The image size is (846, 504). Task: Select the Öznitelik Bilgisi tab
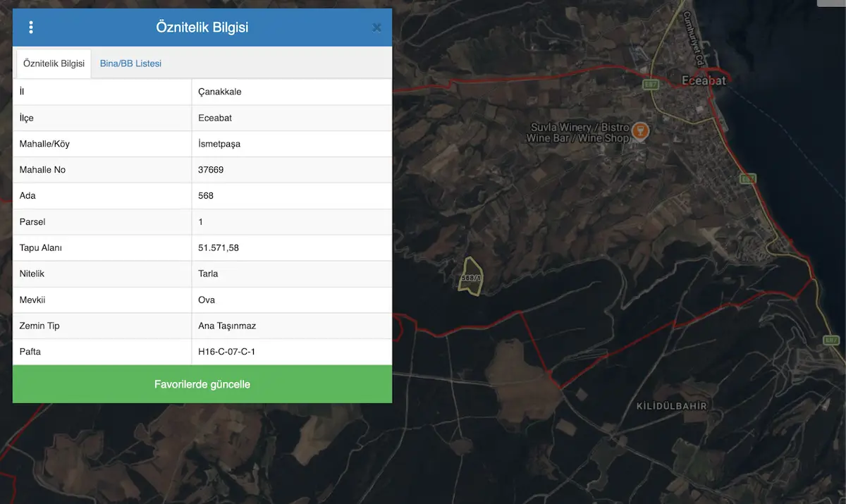[x=54, y=63]
